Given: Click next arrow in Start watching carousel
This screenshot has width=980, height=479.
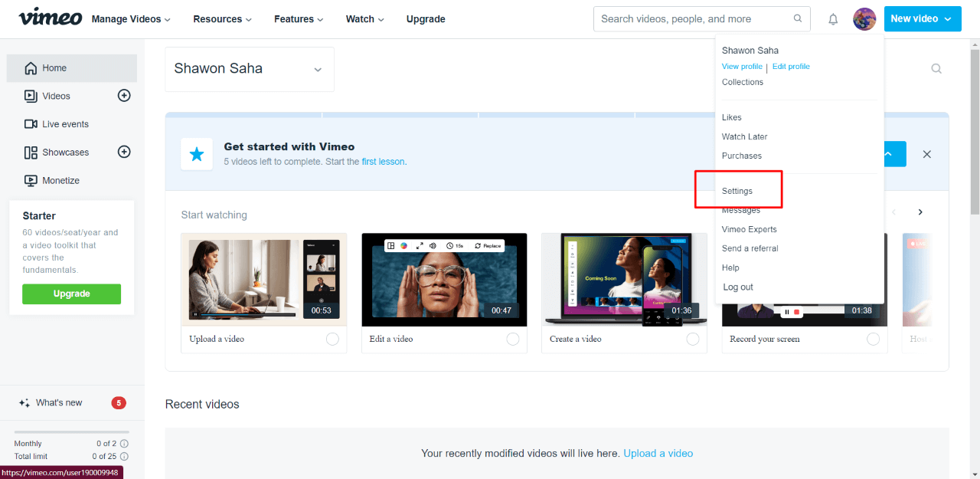Looking at the screenshot, I should (920, 212).
